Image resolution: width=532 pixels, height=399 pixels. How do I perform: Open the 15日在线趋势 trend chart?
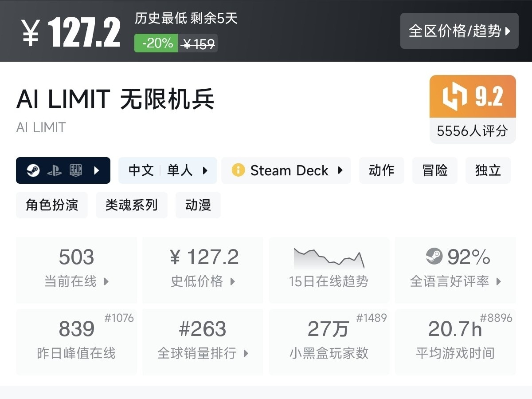[329, 270]
